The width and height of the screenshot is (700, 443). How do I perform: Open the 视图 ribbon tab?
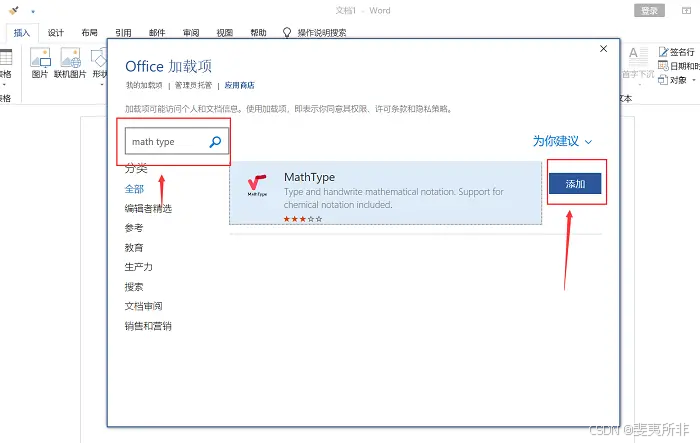coord(225,33)
